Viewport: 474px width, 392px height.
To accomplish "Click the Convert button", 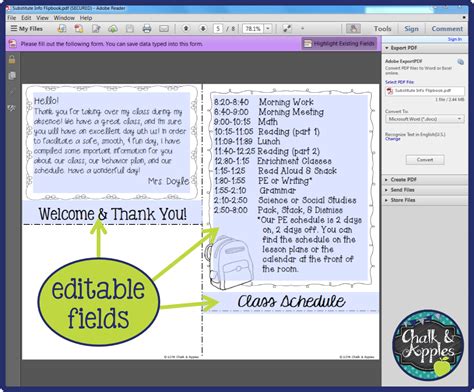I will point(425,160).
